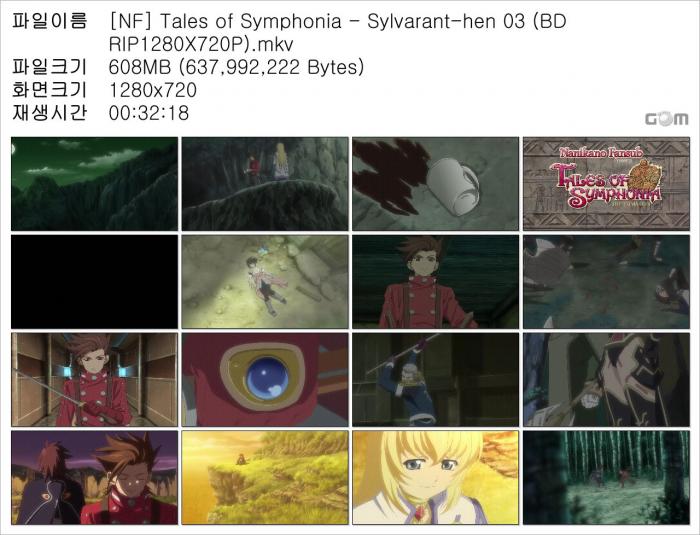This screenshot has width=700, height=535.
Task: Open the blue gem close-up thumbnail
Action: [x=265, y=380]
